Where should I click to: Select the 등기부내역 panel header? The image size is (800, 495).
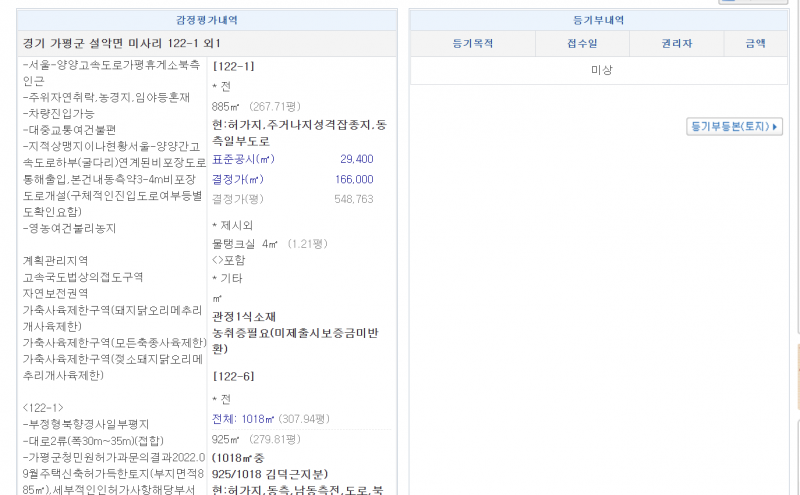click(x=597, y=20)
